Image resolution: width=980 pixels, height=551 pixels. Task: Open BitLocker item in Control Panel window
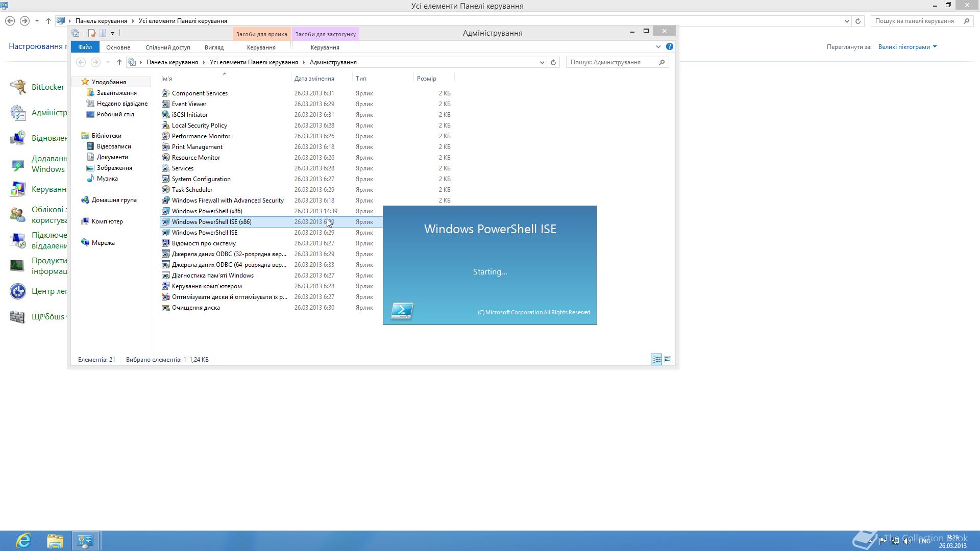point(38,87)
